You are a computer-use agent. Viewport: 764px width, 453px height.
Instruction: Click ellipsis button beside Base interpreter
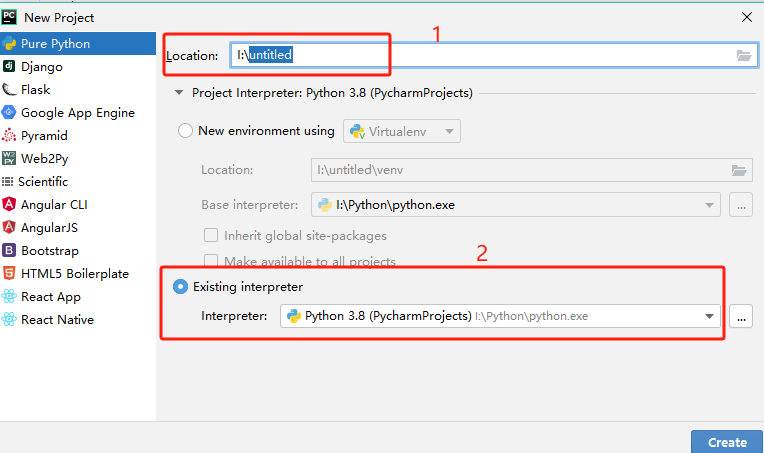[x=741, y=205]
